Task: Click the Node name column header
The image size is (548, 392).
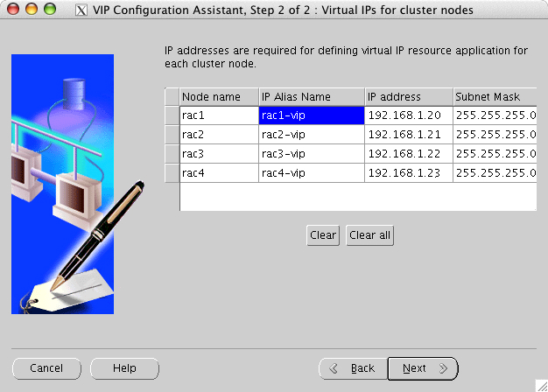Action: 218,96
